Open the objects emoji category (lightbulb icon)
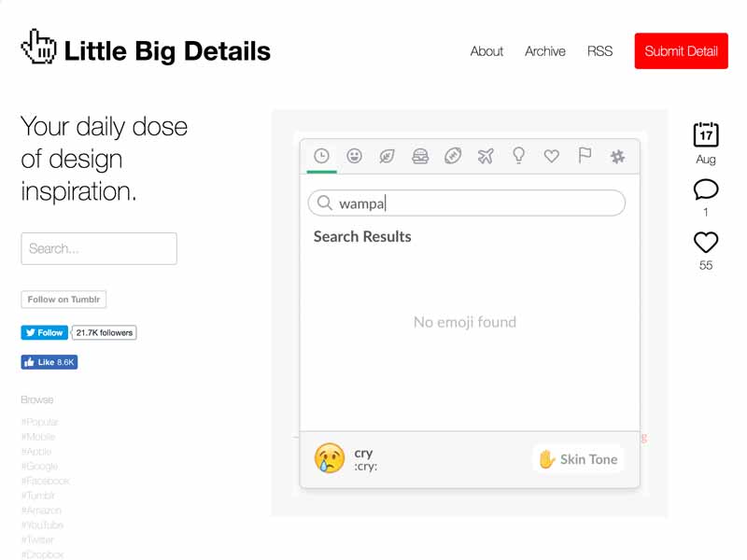 [519, 156]
